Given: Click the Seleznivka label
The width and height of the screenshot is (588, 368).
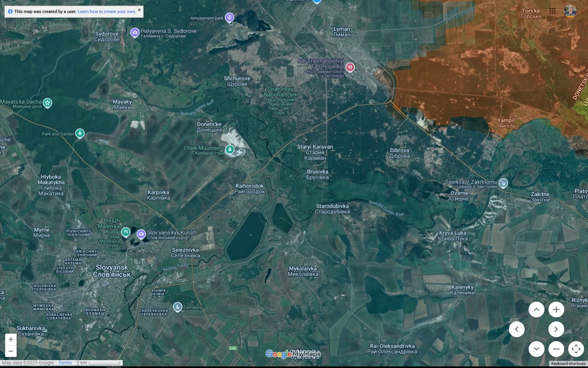Looking at the screenshot, I should pyautogui.click(x=186, y=253).
